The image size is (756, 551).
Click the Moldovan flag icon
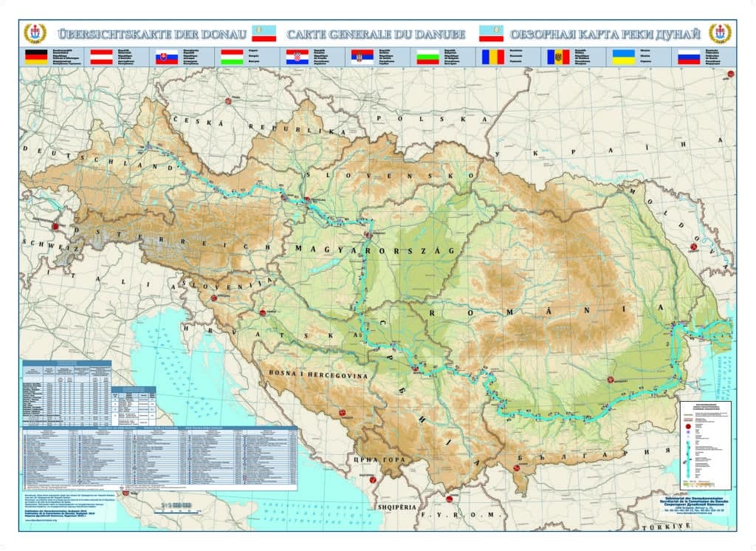[558, 57]
